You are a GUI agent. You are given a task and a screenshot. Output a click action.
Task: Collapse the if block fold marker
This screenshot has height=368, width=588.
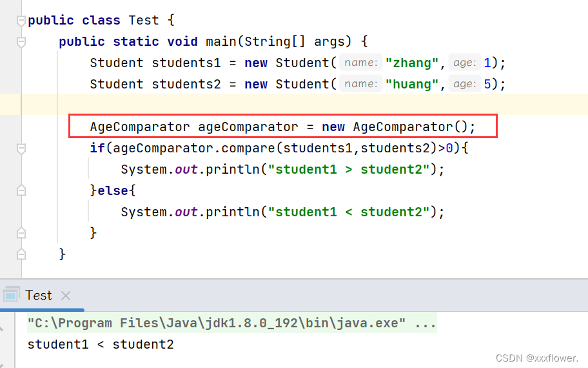tap(21, 148)
